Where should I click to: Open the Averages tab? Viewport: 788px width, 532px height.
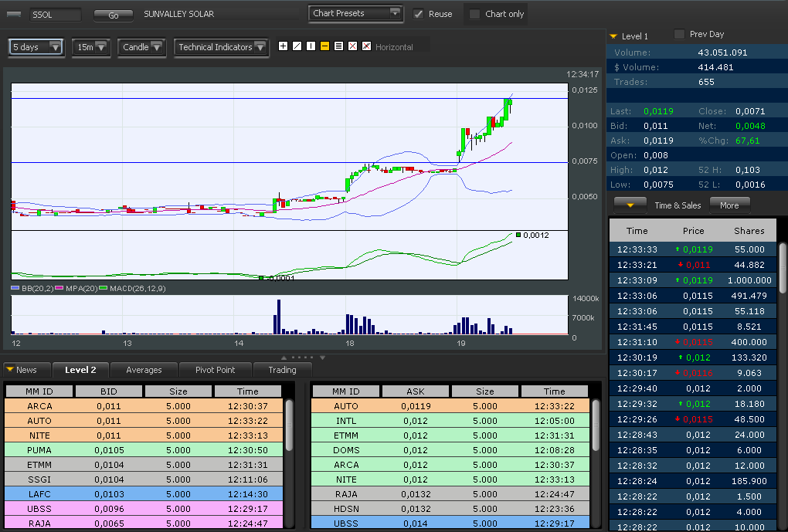click(144, 370)
